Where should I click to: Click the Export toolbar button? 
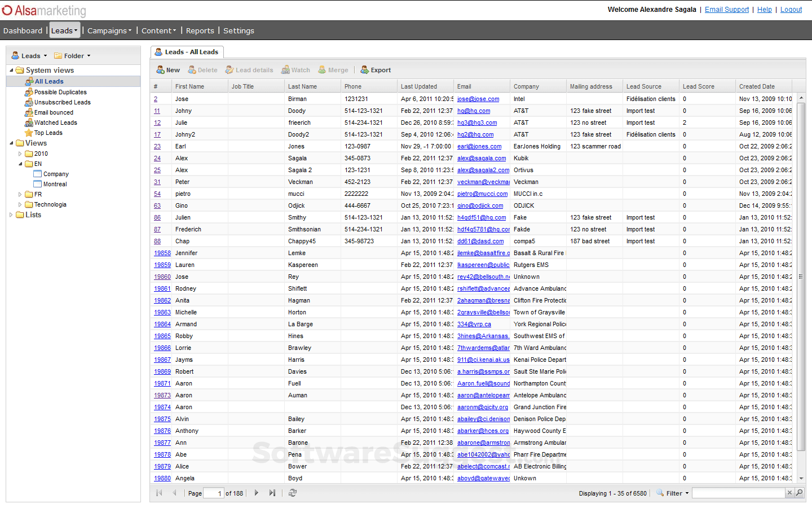coord(376,70)
